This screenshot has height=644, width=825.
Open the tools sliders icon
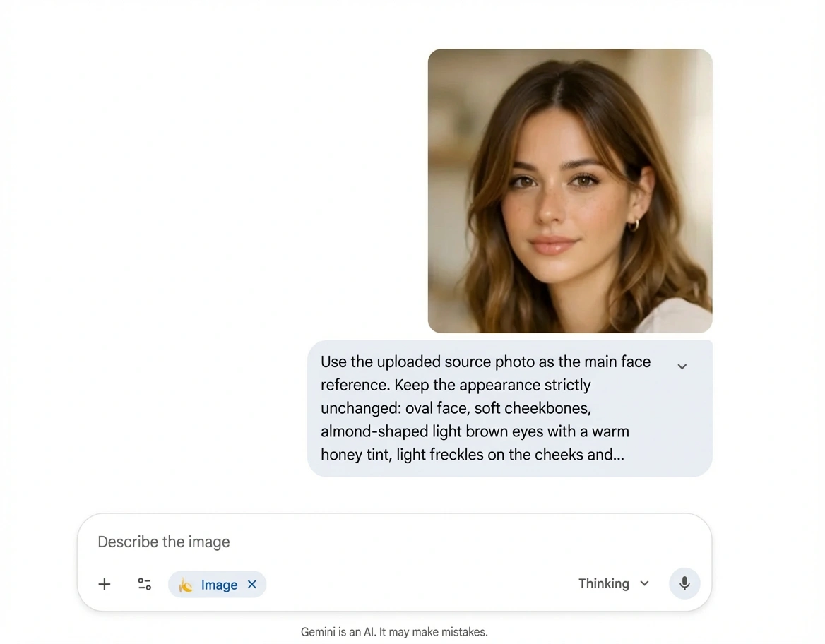pyautogui.click(x=145, y=584)
